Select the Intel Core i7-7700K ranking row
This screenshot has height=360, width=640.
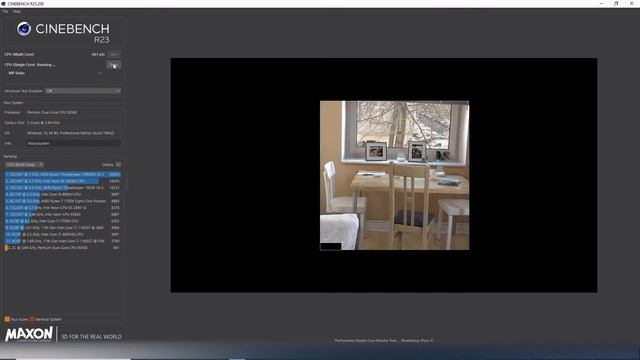[x=63, y=221]
